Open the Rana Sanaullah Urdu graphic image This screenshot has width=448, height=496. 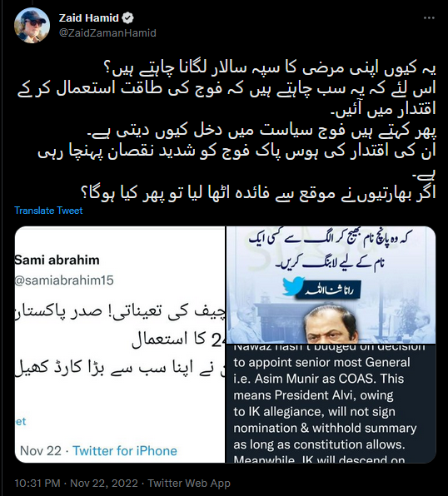[x=331, y=285]
